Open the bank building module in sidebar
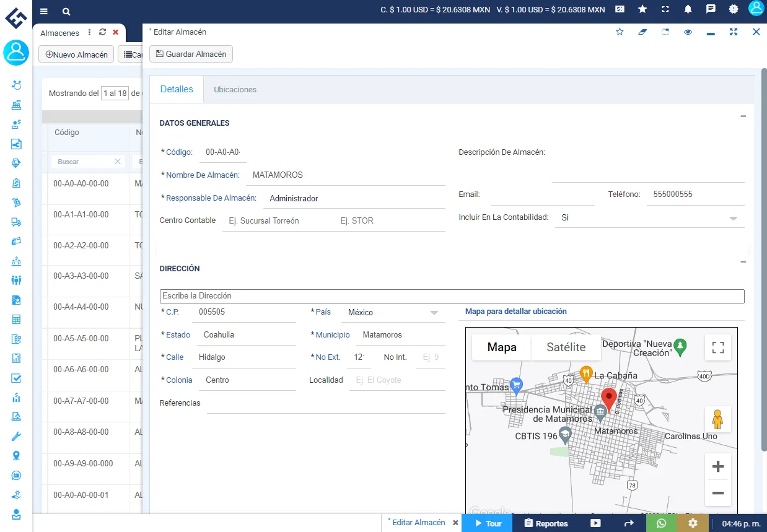Screen dimensions: 767x532 coord(16,261)
